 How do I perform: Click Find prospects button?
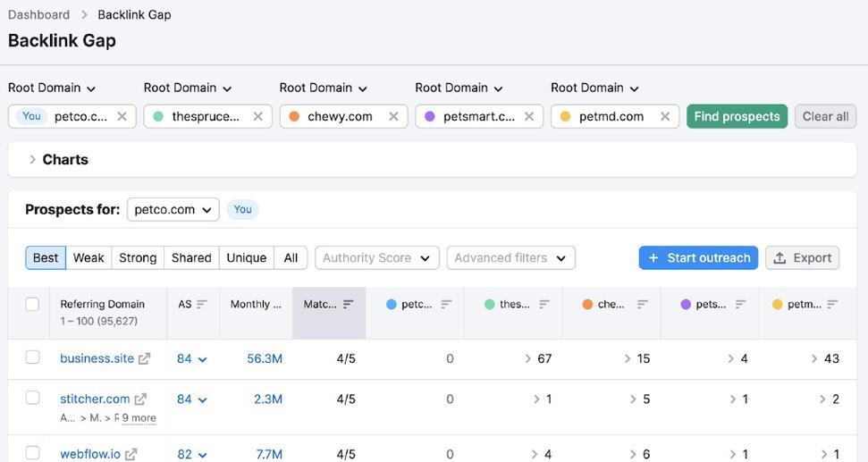click(x=737, y=116)
